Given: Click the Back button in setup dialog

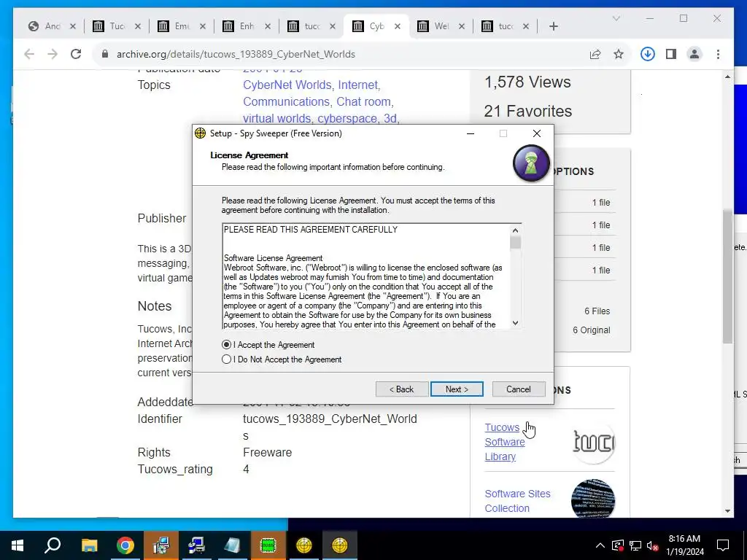Looking at the screenshot, I should point(402,389).
